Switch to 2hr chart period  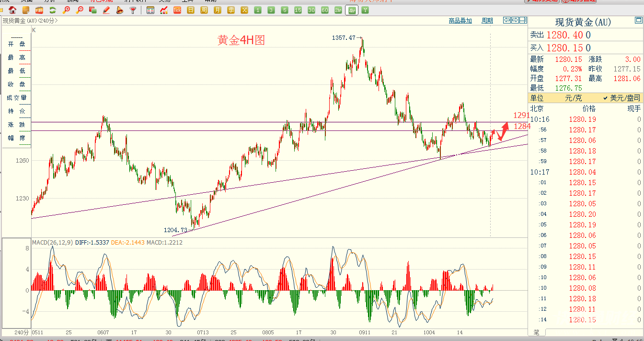338,10
